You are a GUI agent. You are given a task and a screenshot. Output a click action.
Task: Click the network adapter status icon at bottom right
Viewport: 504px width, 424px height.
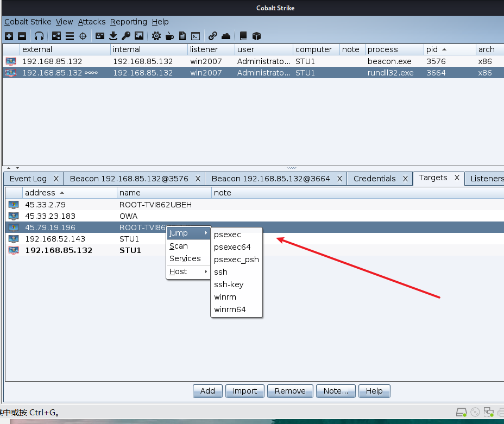(x=489, y=412)
